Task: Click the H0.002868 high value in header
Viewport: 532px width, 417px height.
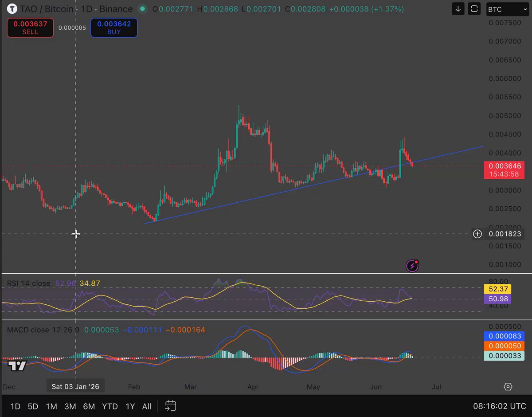Action: click(x=217, y=9)
